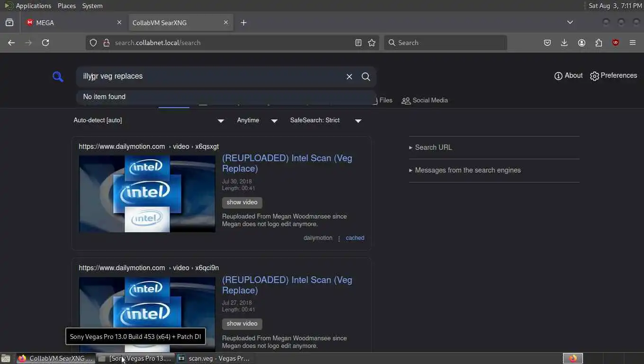Go back with browser back arrow

pyautogui.click(x=11, y=43)
